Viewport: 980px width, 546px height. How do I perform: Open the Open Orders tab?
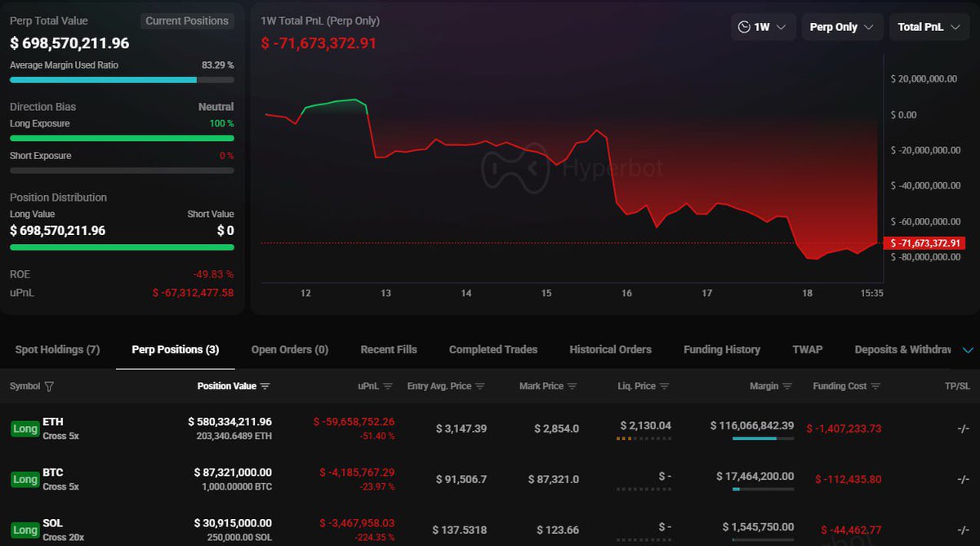coord(289,349)
